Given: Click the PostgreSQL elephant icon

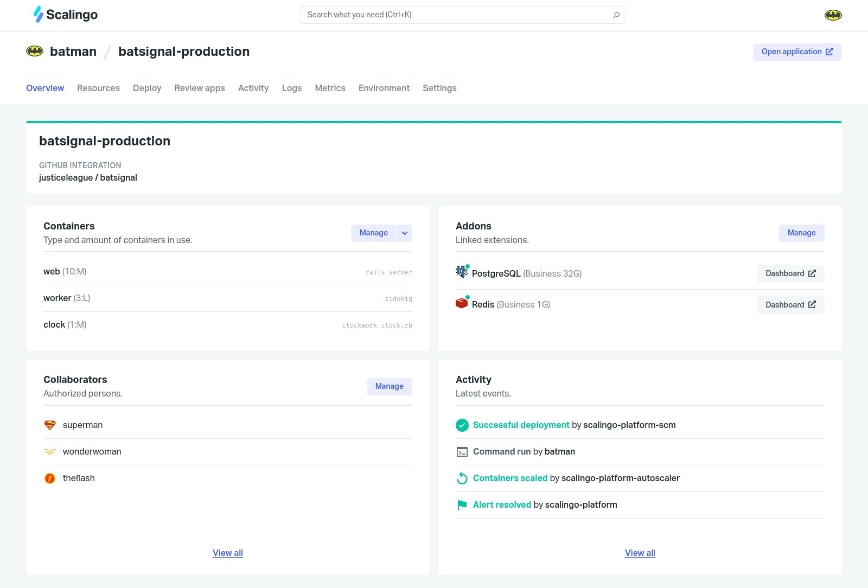Looking at the screenshot, I should 462,272.
